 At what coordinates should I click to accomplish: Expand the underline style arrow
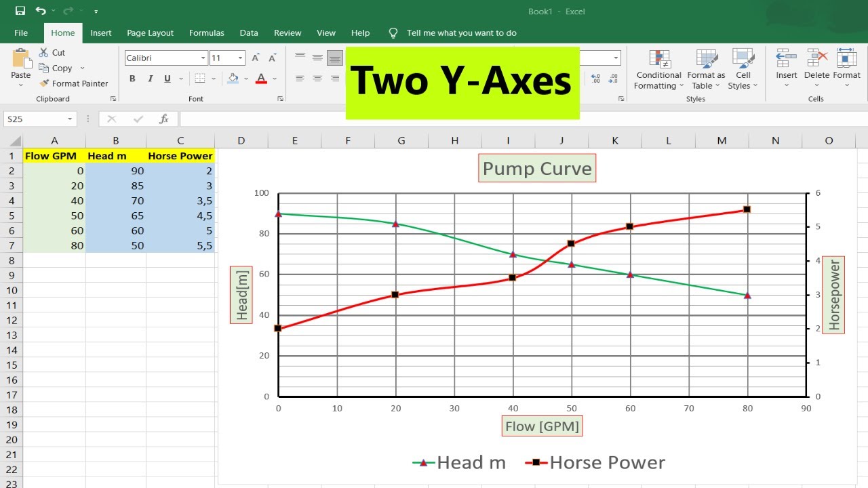180,79
